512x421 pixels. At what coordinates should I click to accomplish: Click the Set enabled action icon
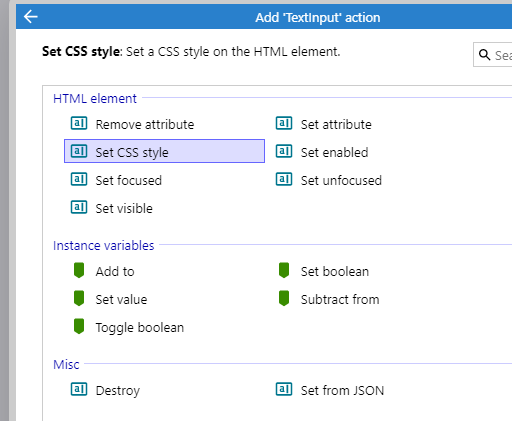[284, 151]
